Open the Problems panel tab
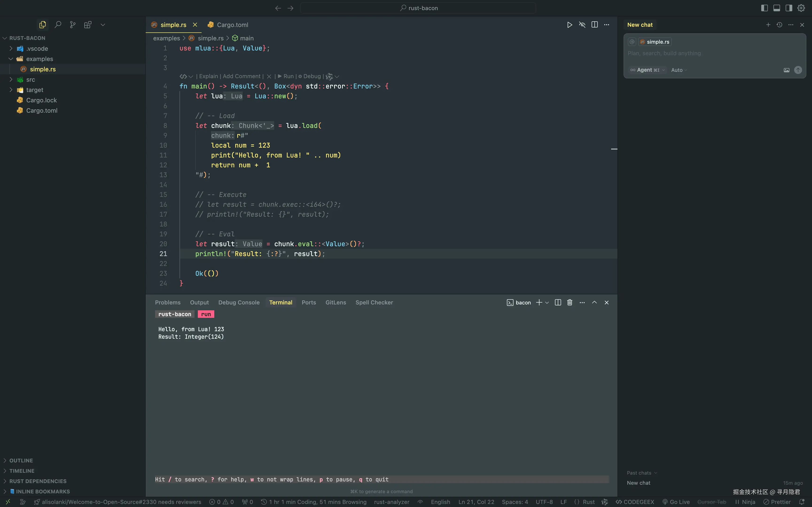Screen dimensions: 812x507 tap(168, 303)
